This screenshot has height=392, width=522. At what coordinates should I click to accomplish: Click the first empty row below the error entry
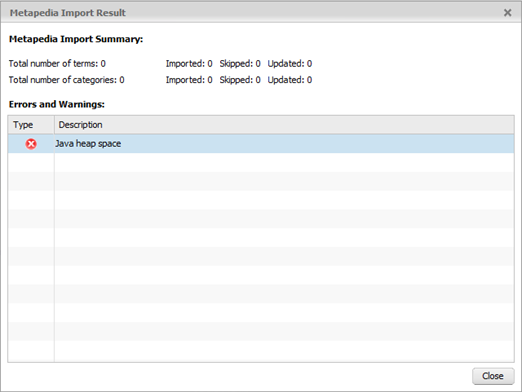pyautogui.click(x=261, y=162)
